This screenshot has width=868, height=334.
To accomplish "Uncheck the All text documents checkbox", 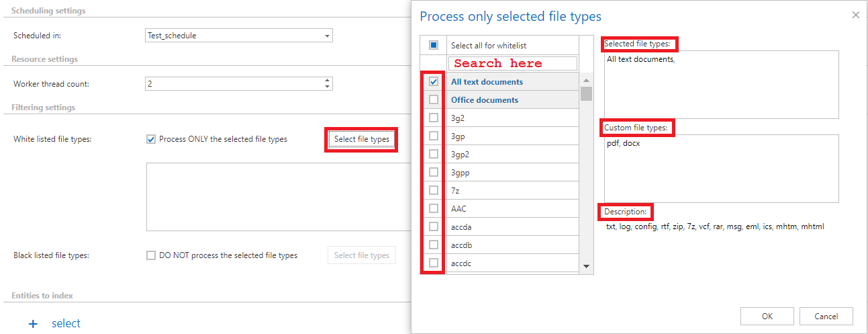I will click(x=434, y=81).
